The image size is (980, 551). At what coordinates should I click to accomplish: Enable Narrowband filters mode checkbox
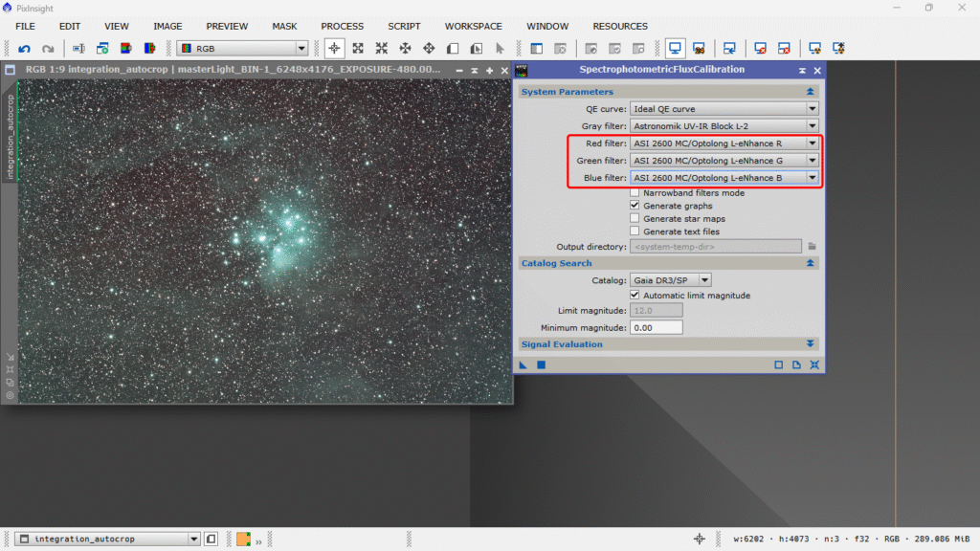click(635, 193)
